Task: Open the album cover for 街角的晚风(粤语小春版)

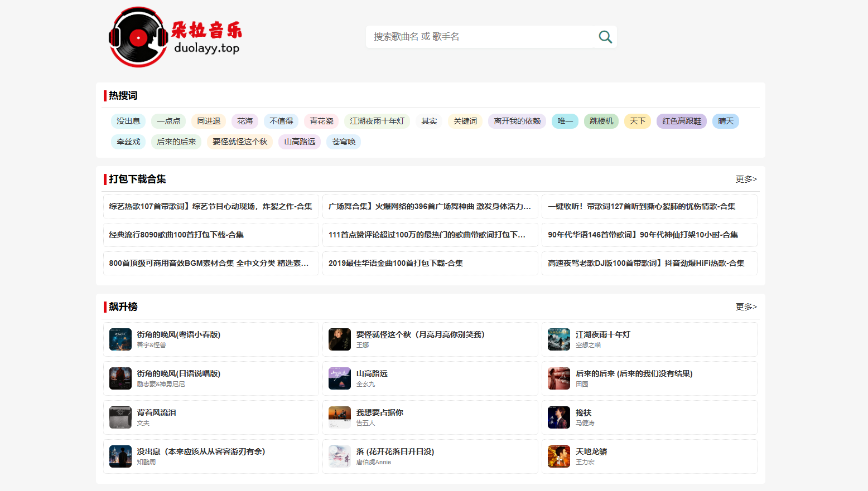Action: pos(120,339)
